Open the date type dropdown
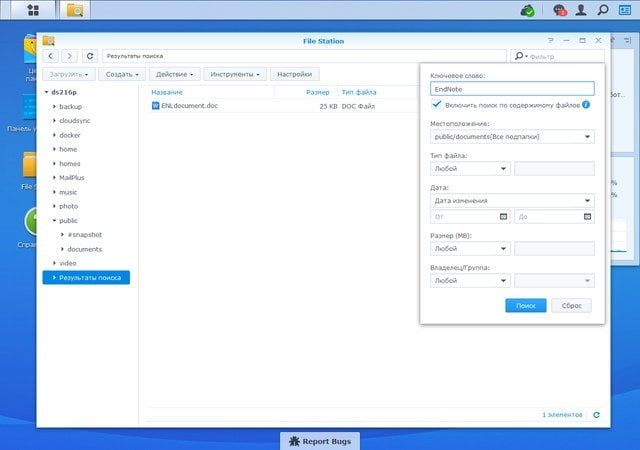This screenshot has height=450, width=640. [x=512, y=200]
